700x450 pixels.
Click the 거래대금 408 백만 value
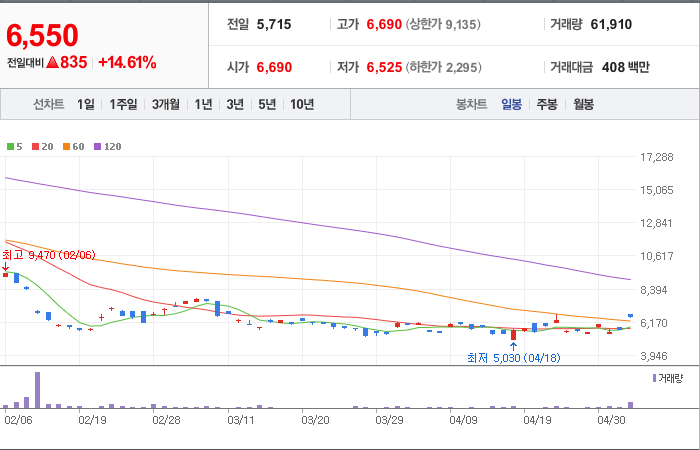[625, 67]
